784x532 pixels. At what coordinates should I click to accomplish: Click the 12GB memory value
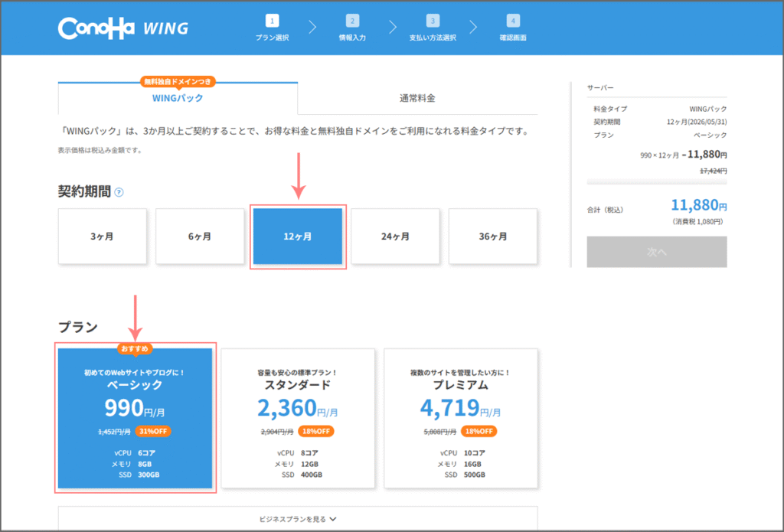(x=309, y=464)
